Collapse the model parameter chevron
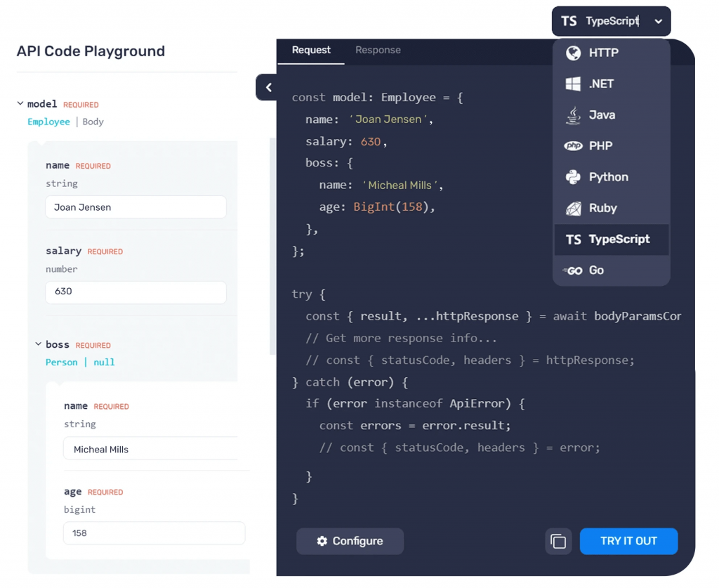 tap(20, 104)
